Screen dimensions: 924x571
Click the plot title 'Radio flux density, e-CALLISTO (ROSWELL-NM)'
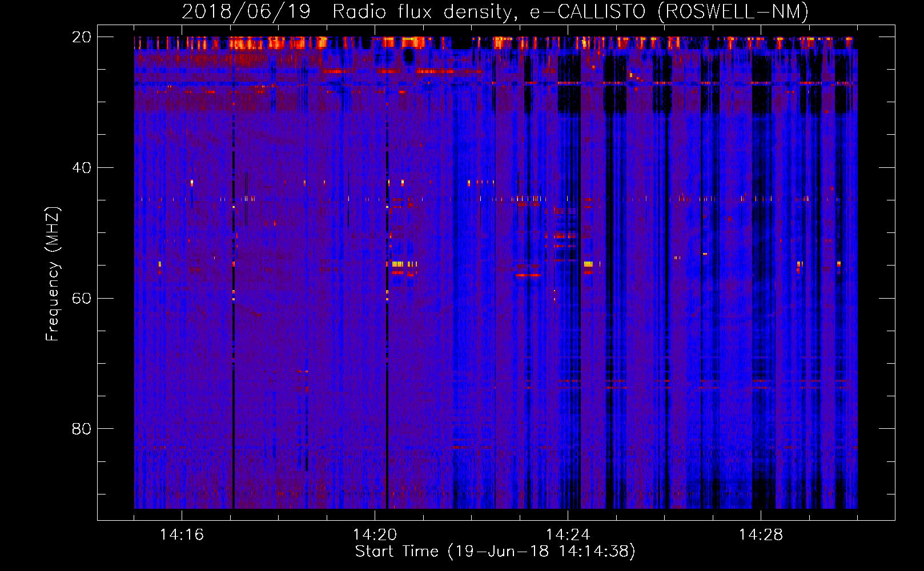click(571, 11)
